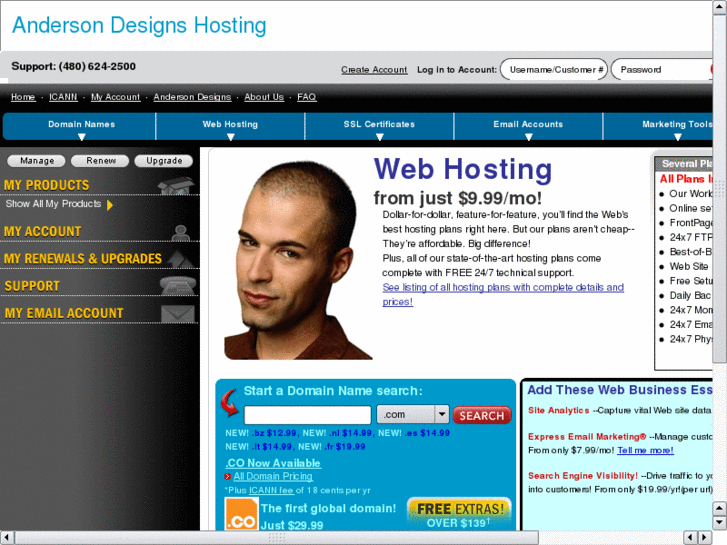
Task: Click the vertical scrollbar down arrow at bottom
Action: pos(720,523)
